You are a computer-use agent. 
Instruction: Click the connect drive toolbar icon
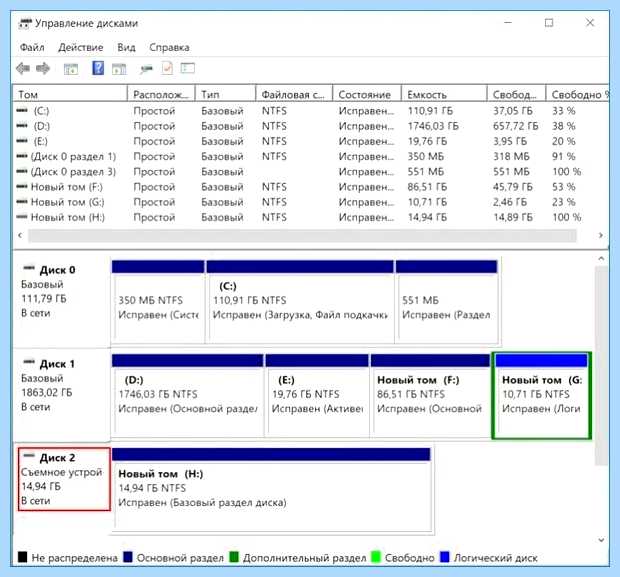(146, 70)
